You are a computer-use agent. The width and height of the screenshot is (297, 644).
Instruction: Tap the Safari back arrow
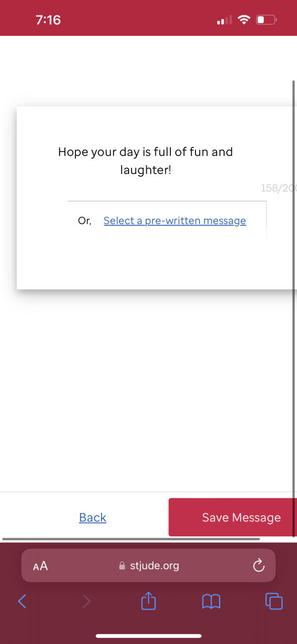tap(22, 601)
